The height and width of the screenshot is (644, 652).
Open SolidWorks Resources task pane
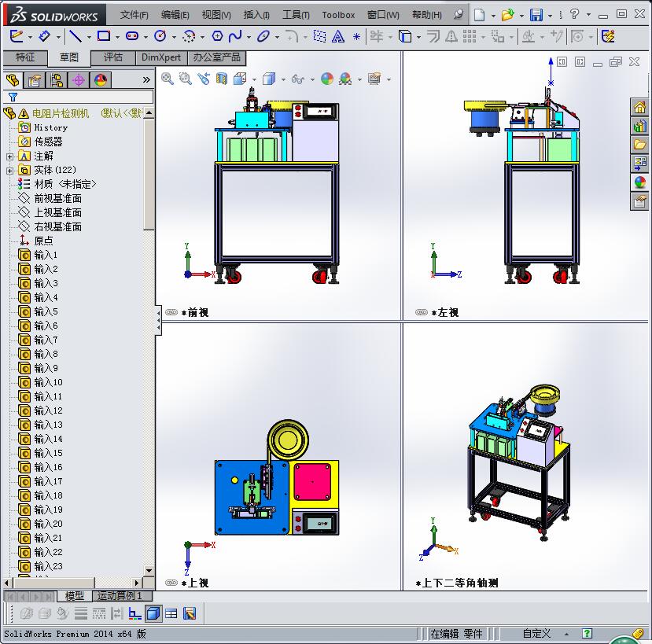639,108
